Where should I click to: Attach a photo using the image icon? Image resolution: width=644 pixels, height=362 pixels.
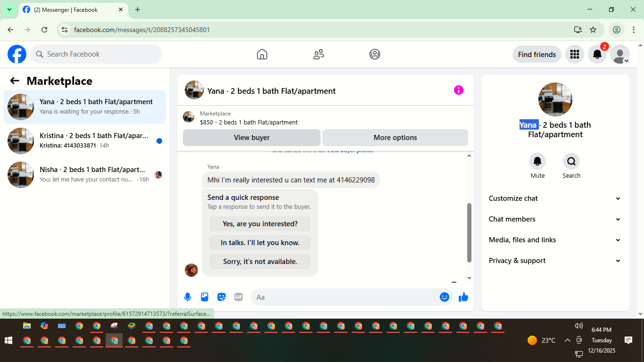pyautogui.click(x=205, y=297)
